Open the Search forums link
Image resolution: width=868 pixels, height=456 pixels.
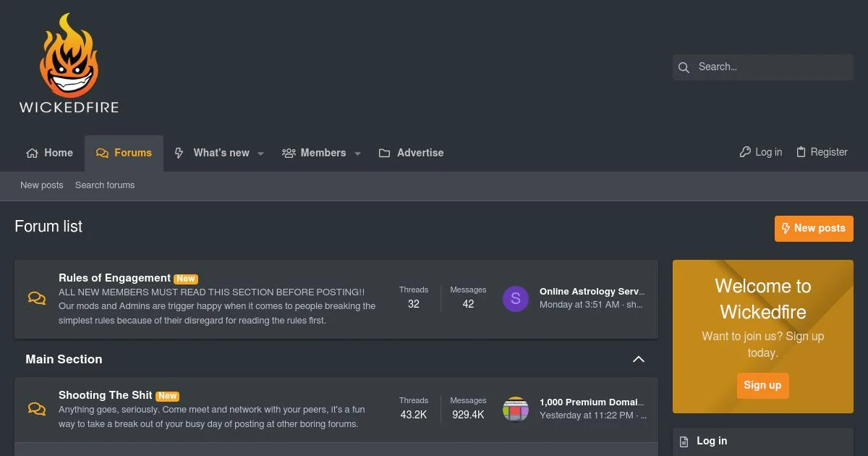(x=105, y=185)
